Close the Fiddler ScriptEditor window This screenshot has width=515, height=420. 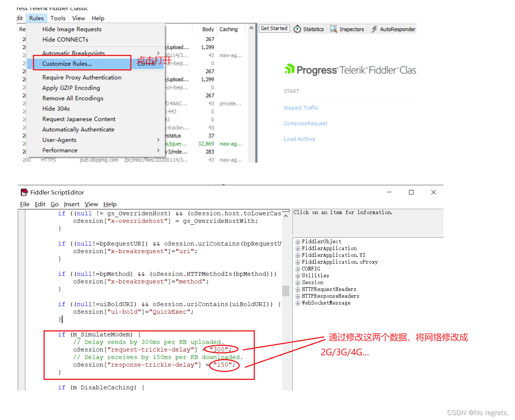[434, 192]
